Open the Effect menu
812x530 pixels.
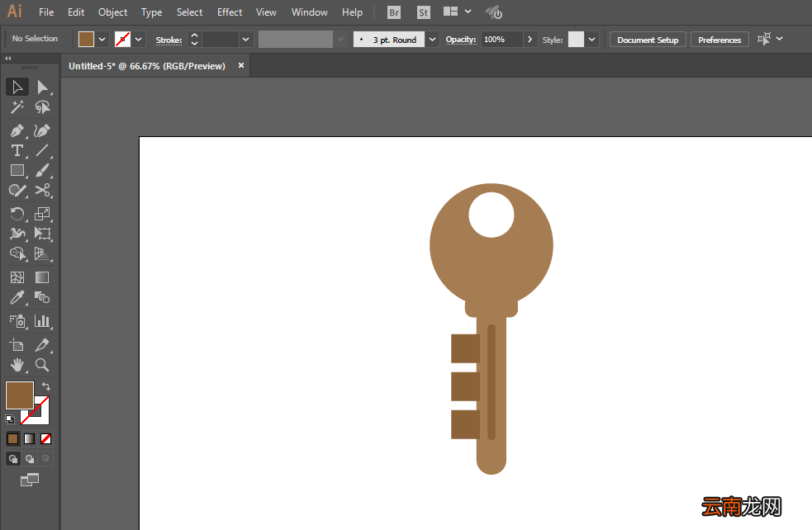pos(230,12)
